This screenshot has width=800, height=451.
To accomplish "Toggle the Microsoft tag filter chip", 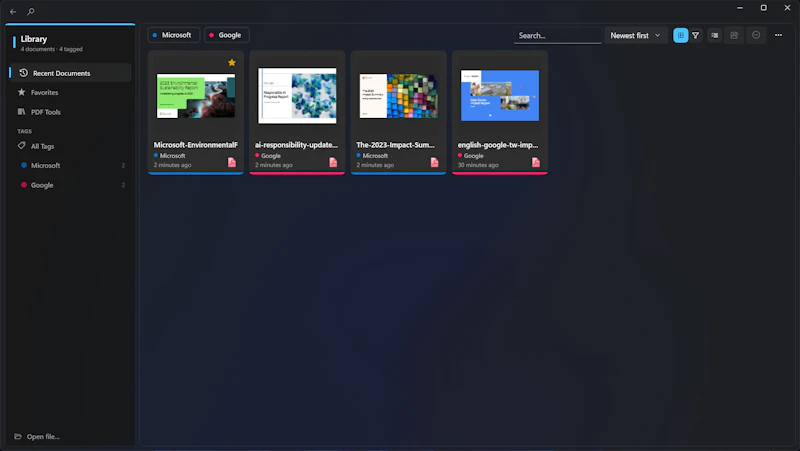I will [x=173, y=35].
